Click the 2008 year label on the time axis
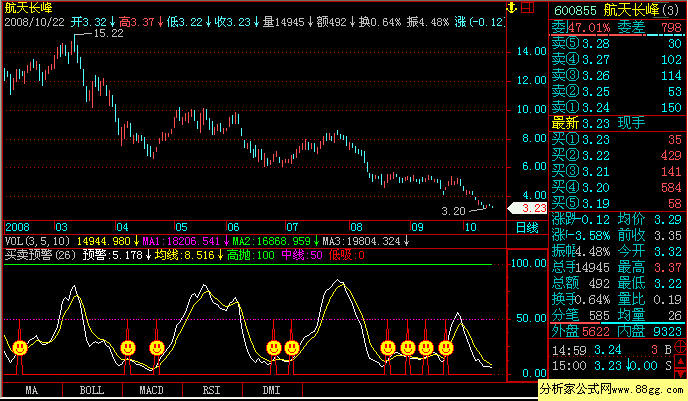 point(18,227)
